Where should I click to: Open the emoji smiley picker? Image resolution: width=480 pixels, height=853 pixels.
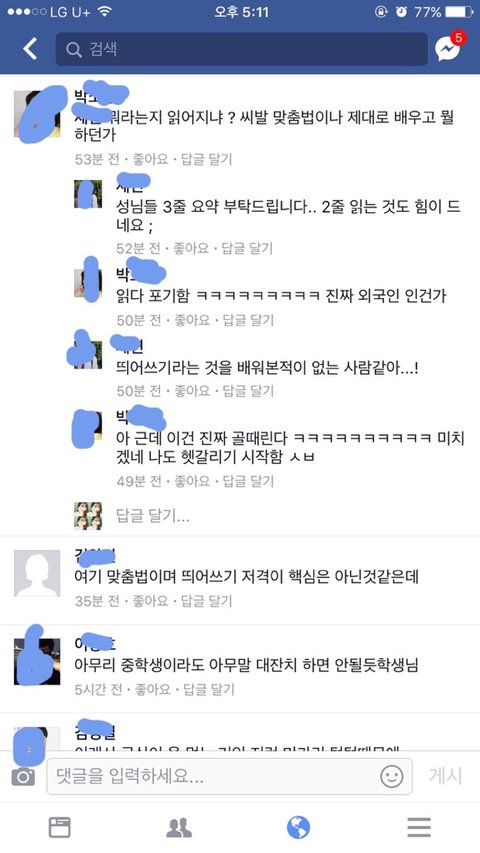[x=391, y=776]
